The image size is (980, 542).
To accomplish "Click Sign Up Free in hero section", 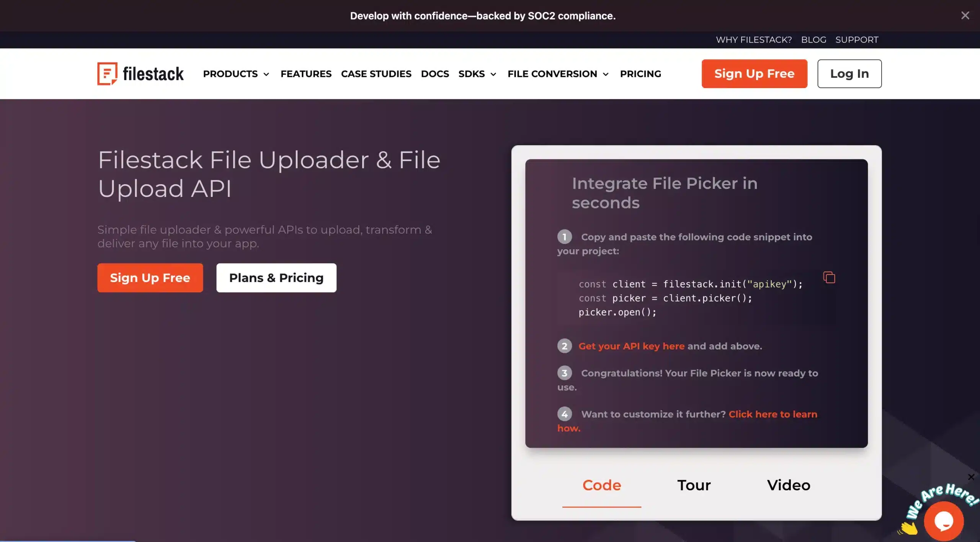I will [x=150, y=278].
